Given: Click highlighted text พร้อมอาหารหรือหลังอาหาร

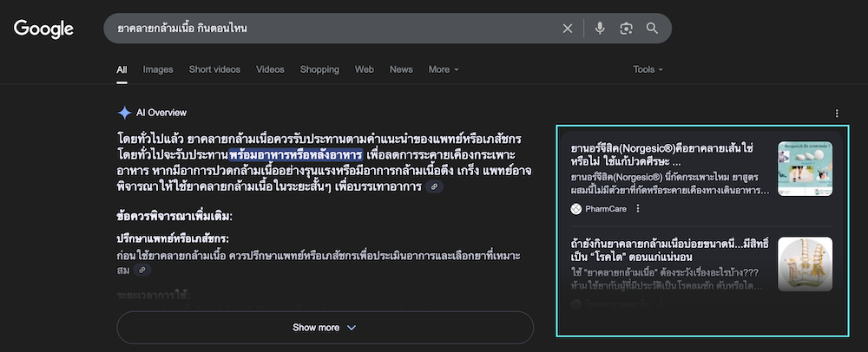Looking at the screenshot, I should [x=296, y=153].
